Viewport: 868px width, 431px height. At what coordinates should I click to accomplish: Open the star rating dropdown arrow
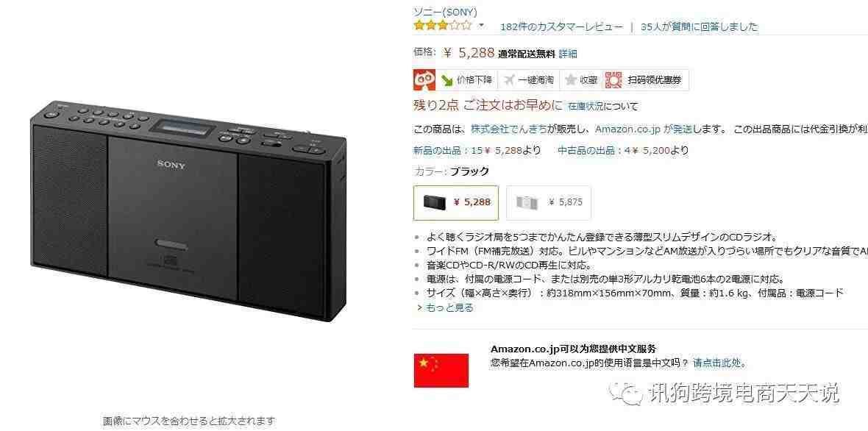click(481, 25)
